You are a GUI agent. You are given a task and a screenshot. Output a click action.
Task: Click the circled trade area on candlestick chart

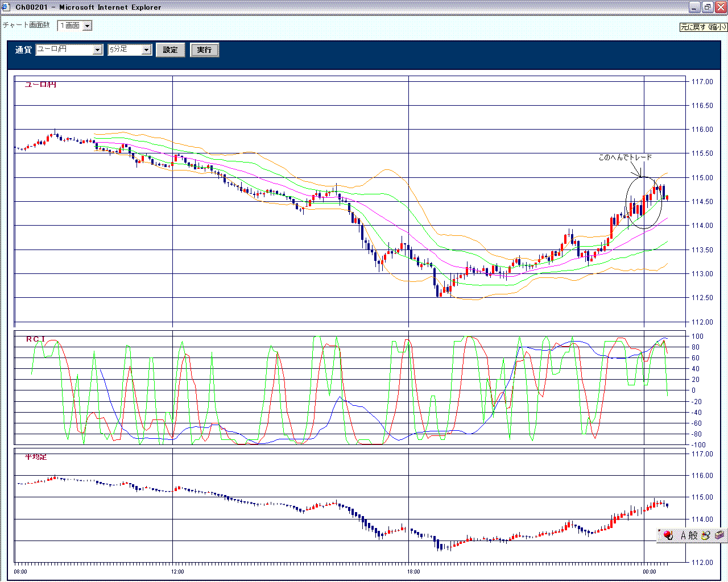(x=644, y=203)
